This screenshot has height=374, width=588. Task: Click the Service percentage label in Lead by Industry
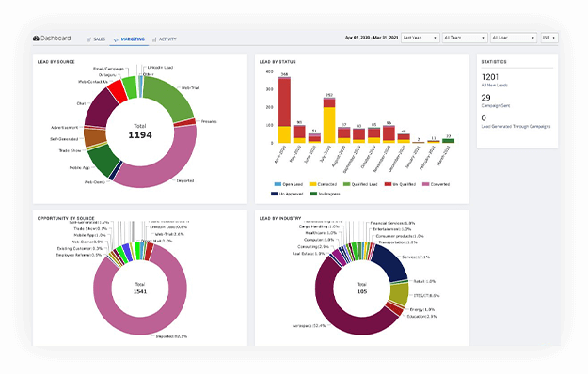416,257
